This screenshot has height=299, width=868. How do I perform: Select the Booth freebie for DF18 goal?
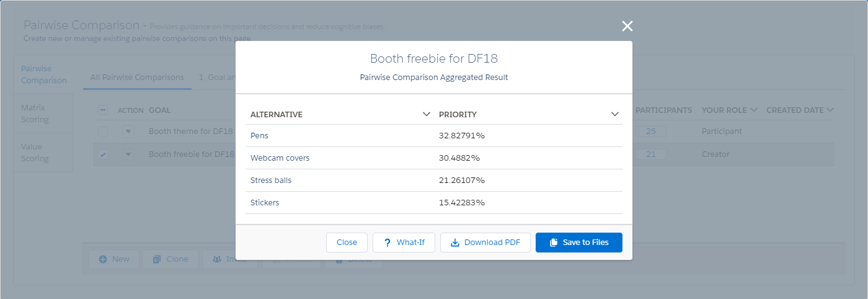[192, 154]
